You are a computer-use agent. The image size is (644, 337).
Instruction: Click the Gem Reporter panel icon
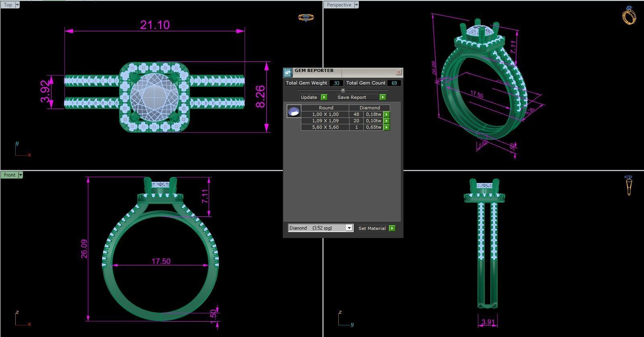(x=288, y=72)
